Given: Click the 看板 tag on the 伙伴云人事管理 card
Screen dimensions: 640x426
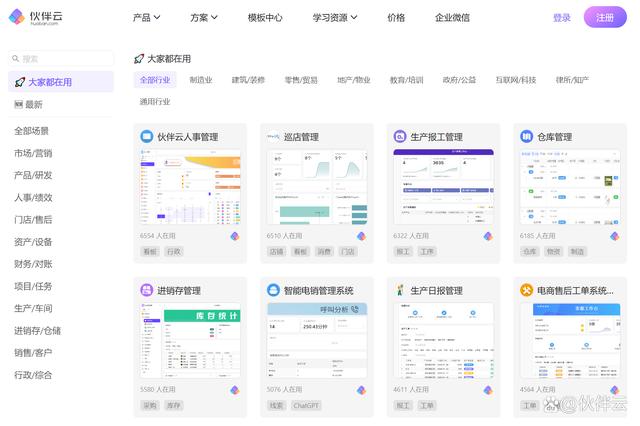Looking at the screenshot, I should coord(150,251).
